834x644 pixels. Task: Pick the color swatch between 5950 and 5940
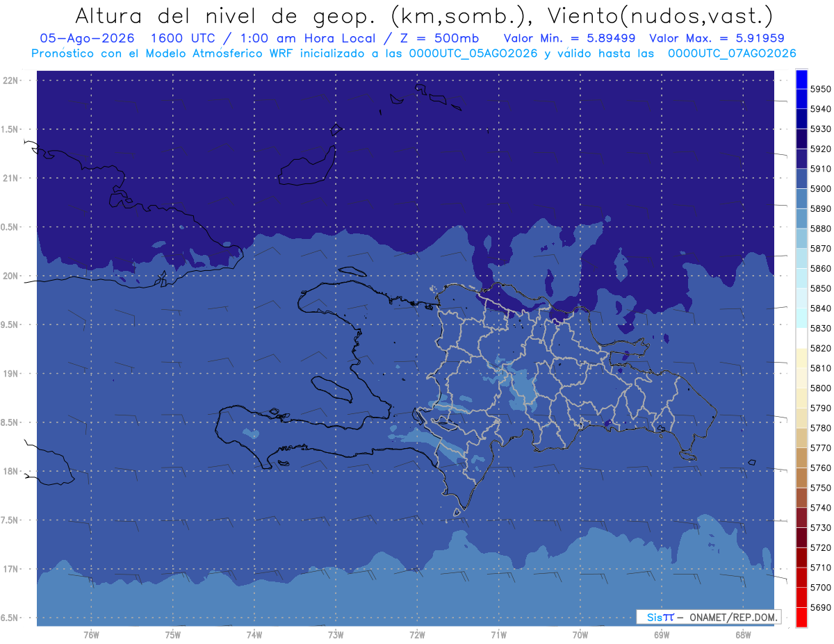(801, 99)
